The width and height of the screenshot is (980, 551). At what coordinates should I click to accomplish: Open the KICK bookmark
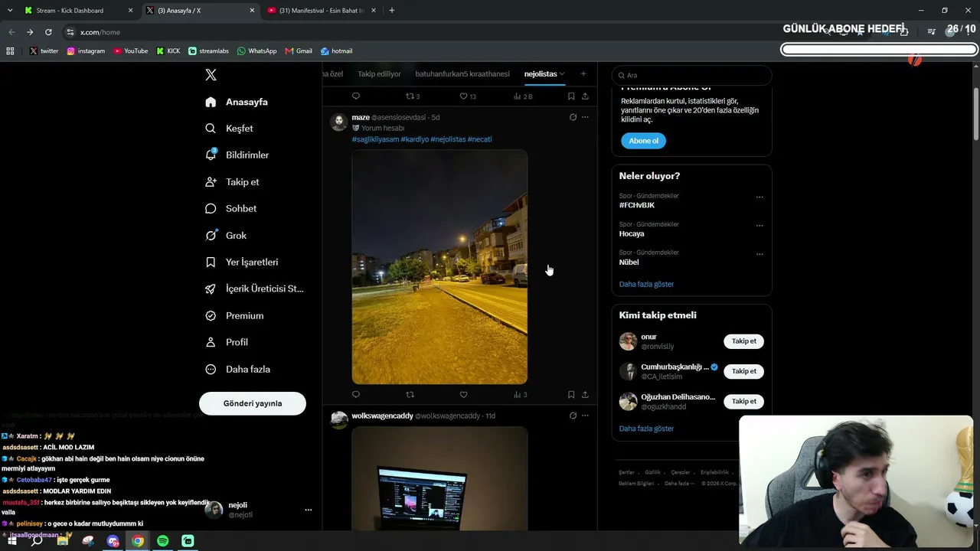(x=168, y=51)
